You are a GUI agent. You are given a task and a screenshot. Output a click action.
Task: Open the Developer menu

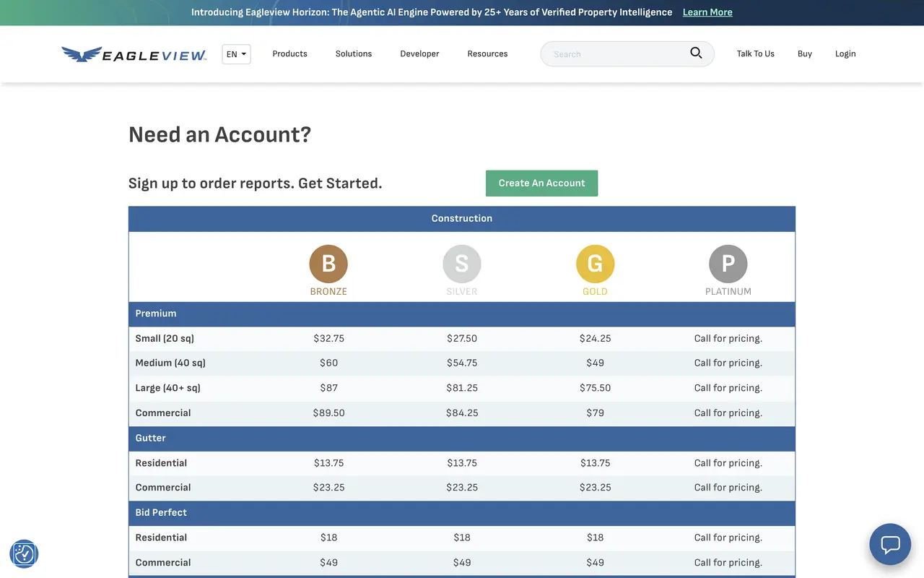point(419,53)
